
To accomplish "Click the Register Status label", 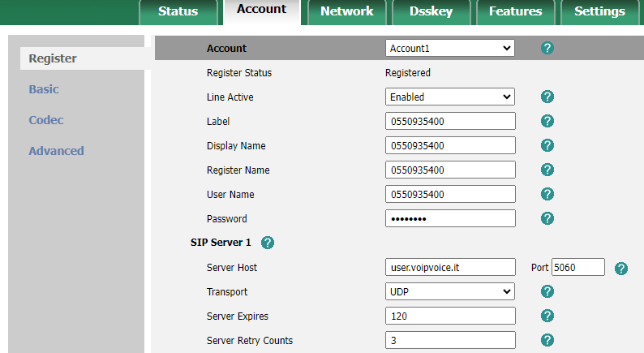I will (239, 73).
